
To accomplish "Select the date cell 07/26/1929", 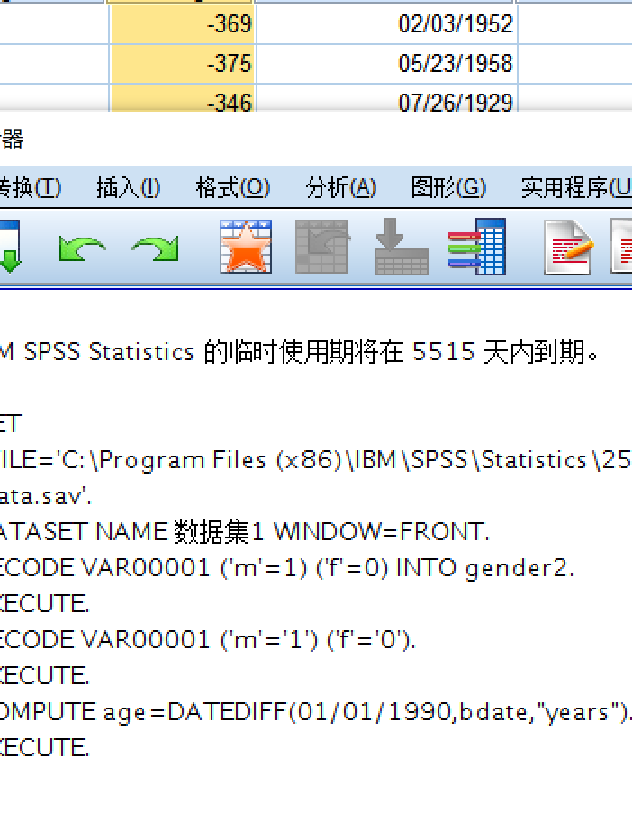I will click(387, 98).
